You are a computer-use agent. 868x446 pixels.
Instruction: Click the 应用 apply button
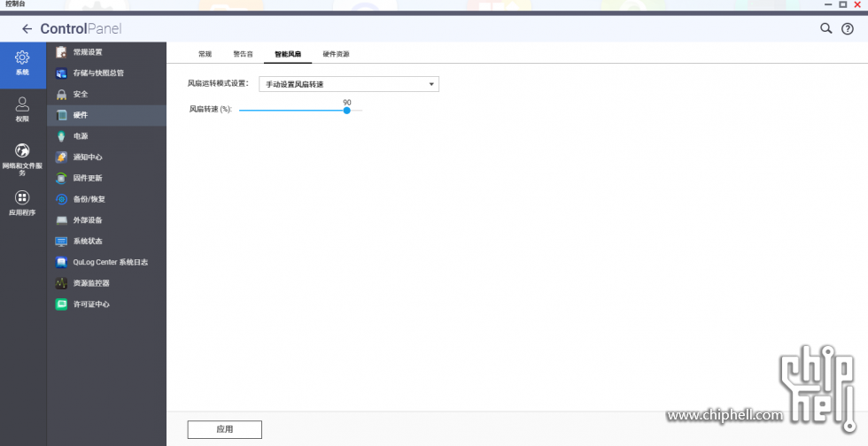pos(225,429)
